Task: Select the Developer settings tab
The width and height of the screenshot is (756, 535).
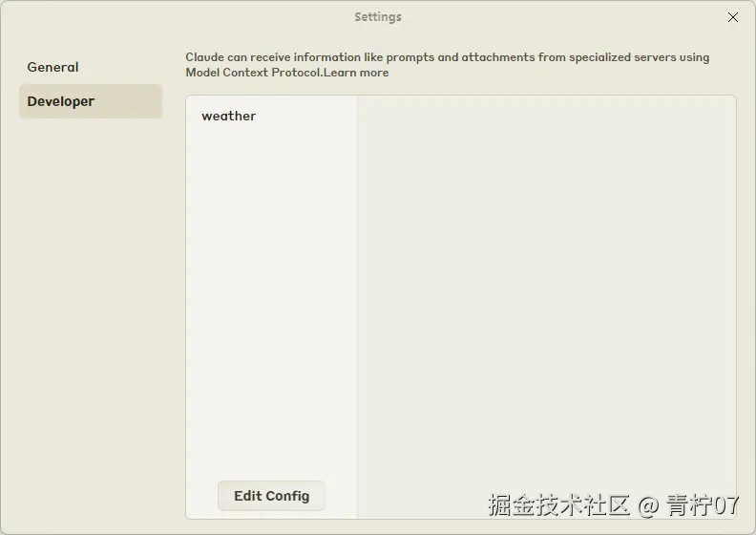Action: coord(90,101)
